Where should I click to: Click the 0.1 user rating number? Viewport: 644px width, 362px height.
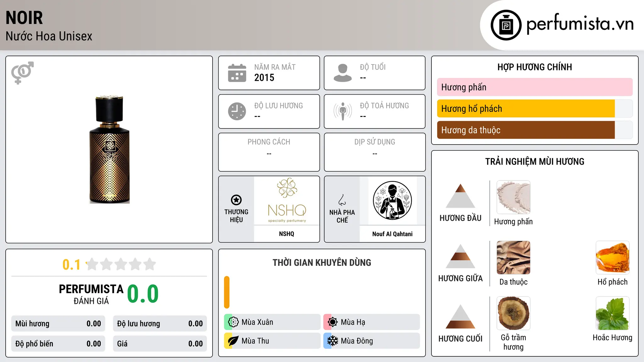pyautogui.click(x=71, y=265)
